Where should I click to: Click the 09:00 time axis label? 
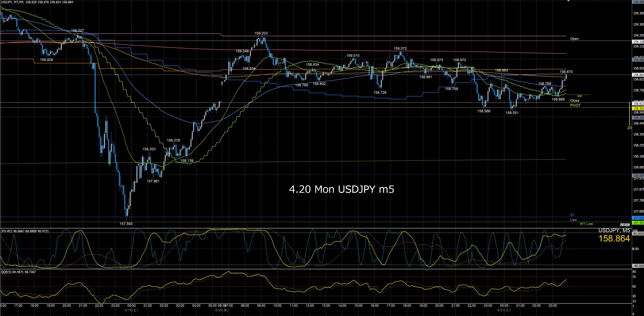(261, 306)
